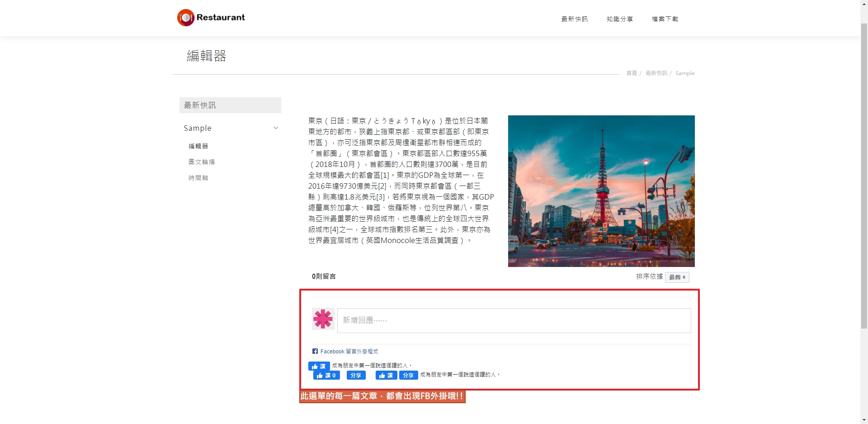Click the 首頁 breadcrumb link
Image resolution: width=868 pixels, height=424 pixels.
pyautogui.click(x=631, y=73)
